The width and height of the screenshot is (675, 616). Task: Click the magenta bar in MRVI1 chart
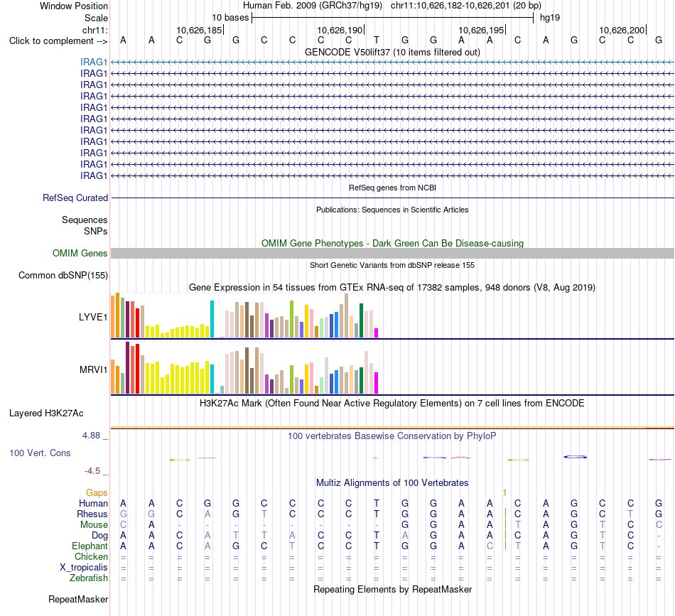click(x=377, y=383)
